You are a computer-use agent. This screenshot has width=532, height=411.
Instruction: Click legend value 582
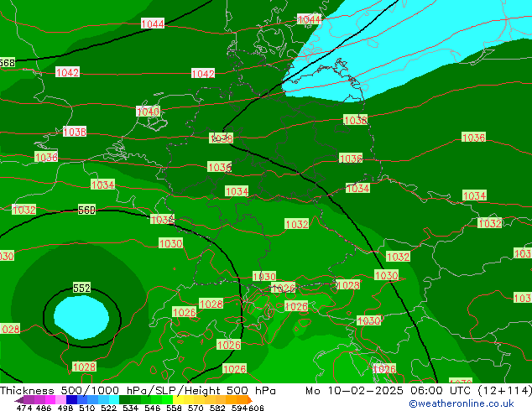(217, 408)
